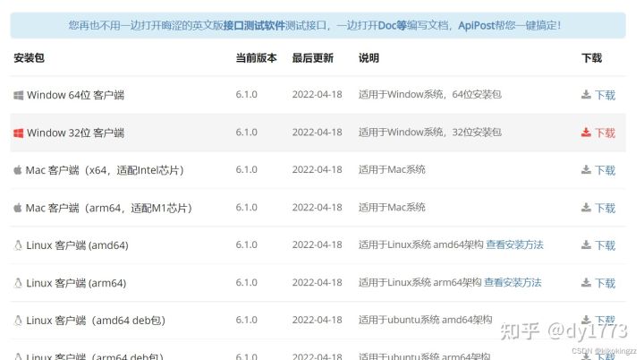Click download arrow icon in Mac arm64 M1 row

click(x=586, y=208)
